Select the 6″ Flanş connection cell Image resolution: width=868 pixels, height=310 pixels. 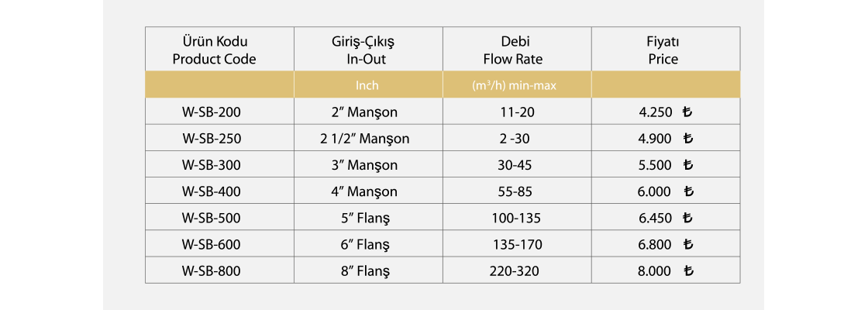point(364,245)
